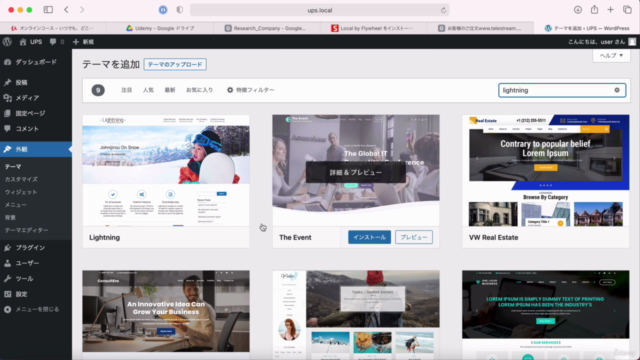Reload the page with the refresh icon

(x=443, y=10)
